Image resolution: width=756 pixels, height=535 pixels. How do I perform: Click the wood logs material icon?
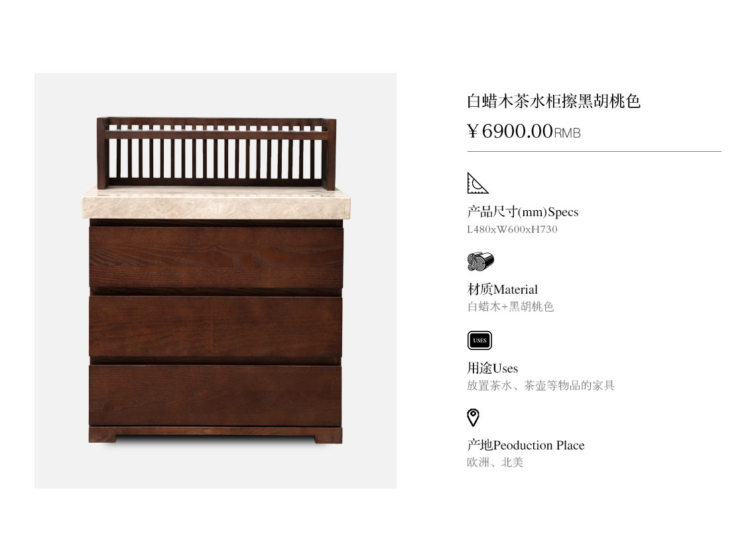coord(480,261)
